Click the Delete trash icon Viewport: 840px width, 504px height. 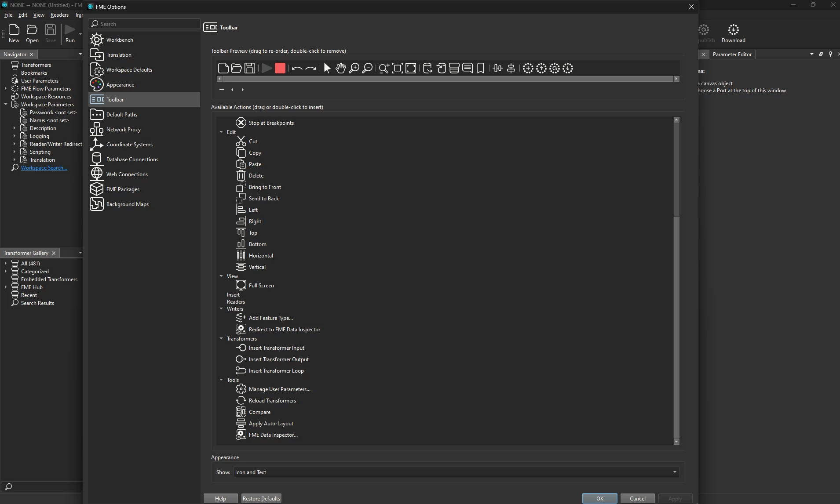pos(241,176)
